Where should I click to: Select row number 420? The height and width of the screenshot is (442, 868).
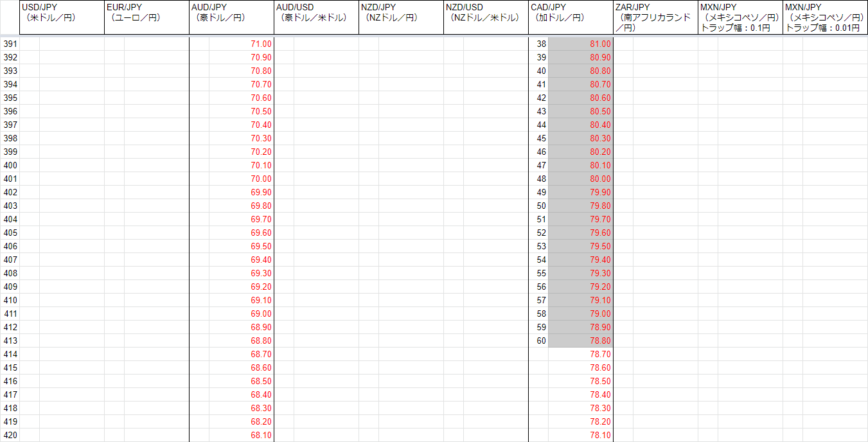[x=10, y=435]
